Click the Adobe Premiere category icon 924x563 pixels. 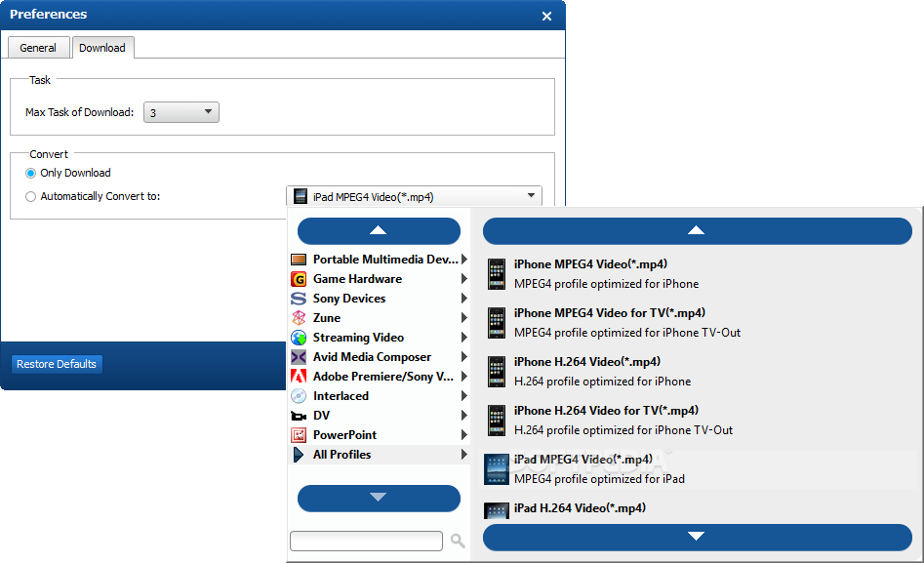coord(299,376)
